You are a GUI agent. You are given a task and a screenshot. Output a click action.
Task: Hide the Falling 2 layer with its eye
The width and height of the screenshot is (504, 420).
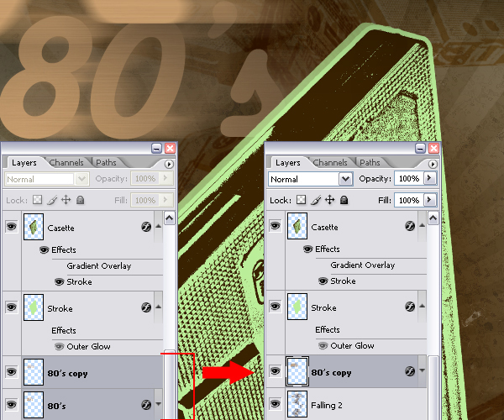[x=275, y=405]
